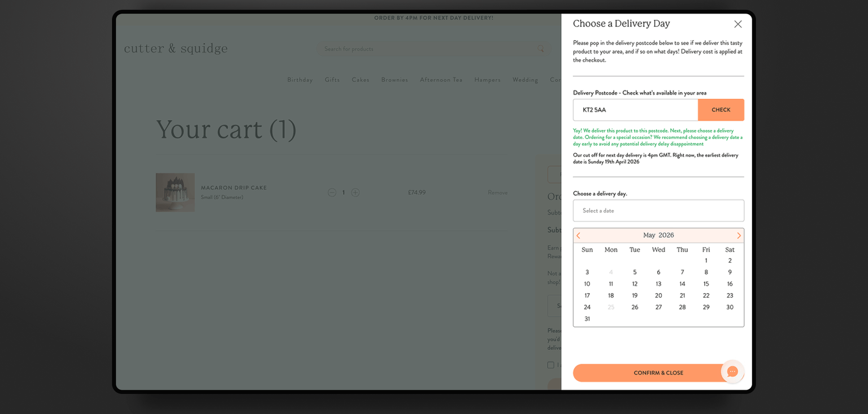This screenshot has width=868, height=414.
Task: Click the search for products box
Action: 429,49
